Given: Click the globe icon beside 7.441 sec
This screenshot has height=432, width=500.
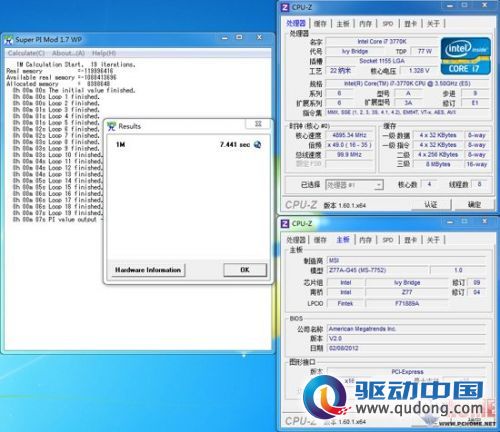Looking at the screenshot, I should pyautogui.click(x=257, y=145).
